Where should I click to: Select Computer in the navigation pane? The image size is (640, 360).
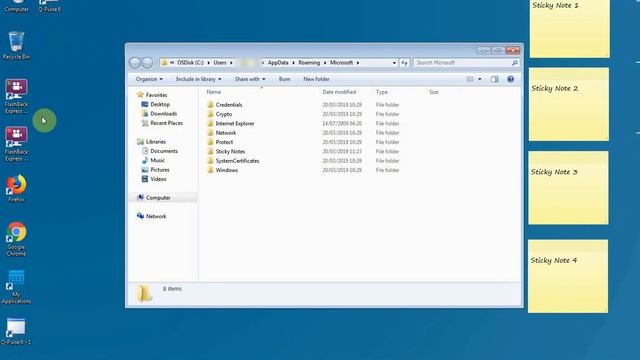tap(158, 198)
